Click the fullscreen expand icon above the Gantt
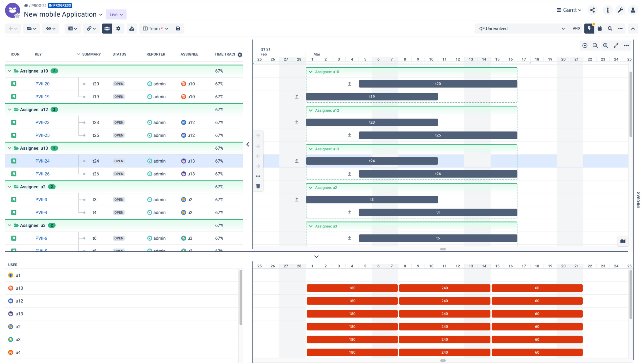 tap(616, 45)
